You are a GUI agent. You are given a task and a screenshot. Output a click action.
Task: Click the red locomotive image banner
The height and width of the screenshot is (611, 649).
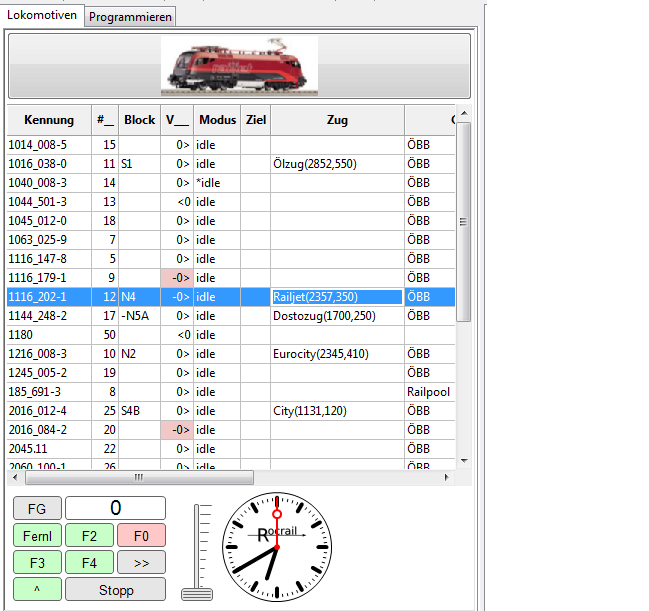point(239,66)
